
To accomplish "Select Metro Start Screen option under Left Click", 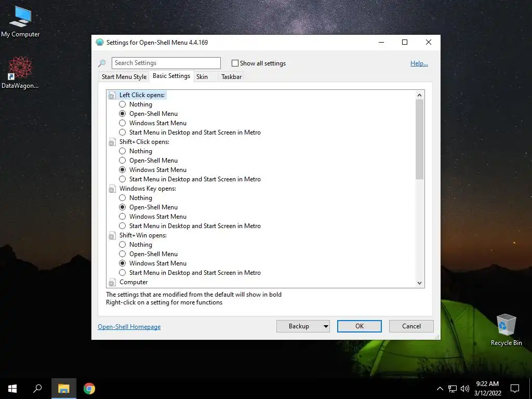I will click(x=123, y=132).
